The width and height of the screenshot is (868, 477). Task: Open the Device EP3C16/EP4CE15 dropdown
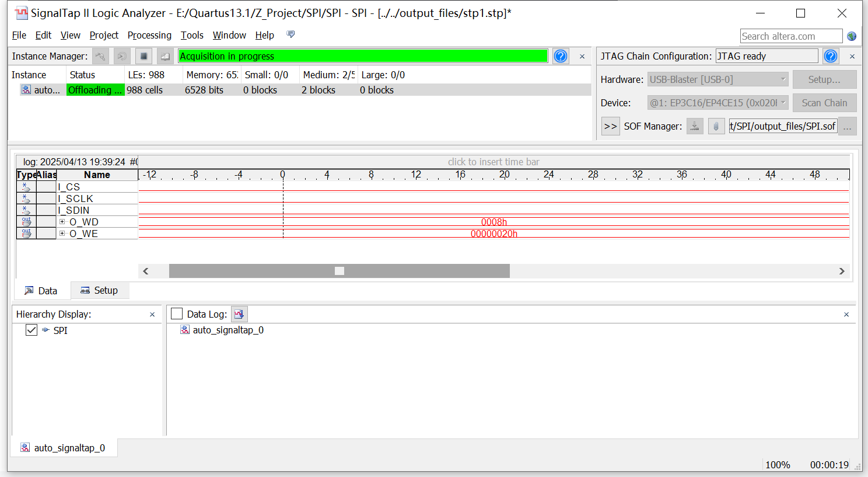click(x=718, y=103)
